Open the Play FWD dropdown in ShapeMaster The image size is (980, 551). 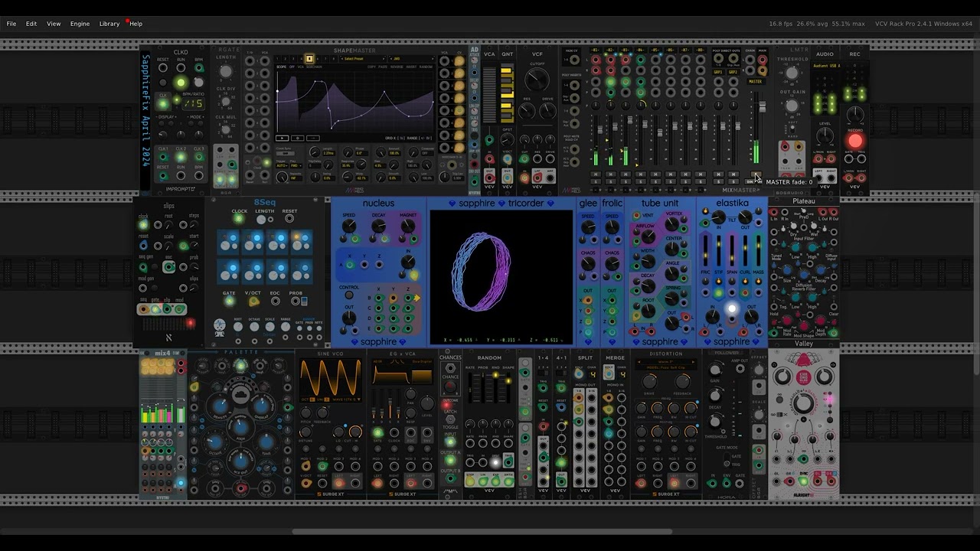point(296,165)
